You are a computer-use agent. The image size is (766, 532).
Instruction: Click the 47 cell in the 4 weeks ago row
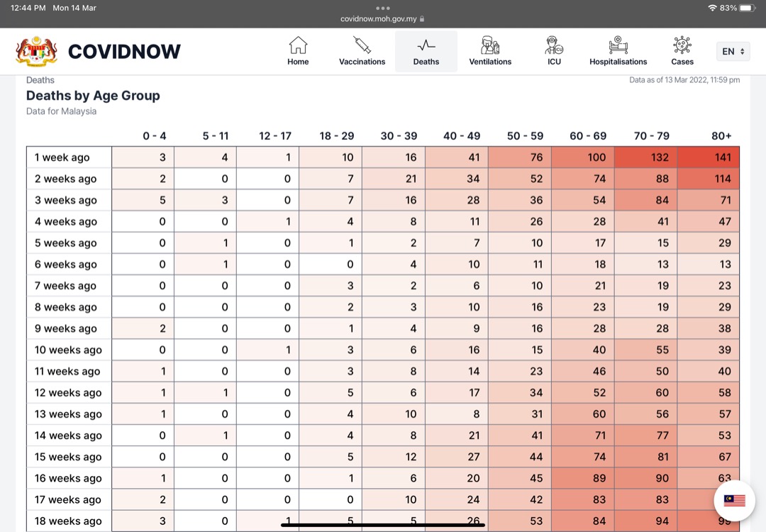click(x=709, y=221)
